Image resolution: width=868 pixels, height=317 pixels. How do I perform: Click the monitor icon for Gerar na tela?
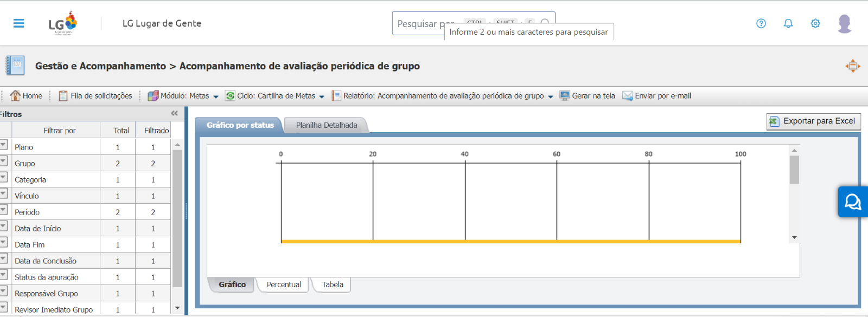click(x=565, y=96)
